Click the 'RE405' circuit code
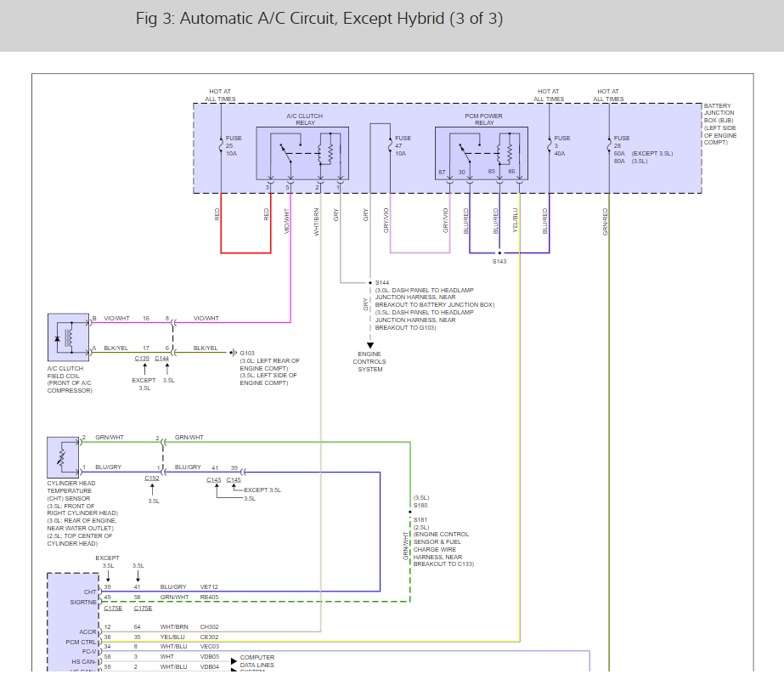Screen dimensions: 784x691 click(x=210, y=597)
